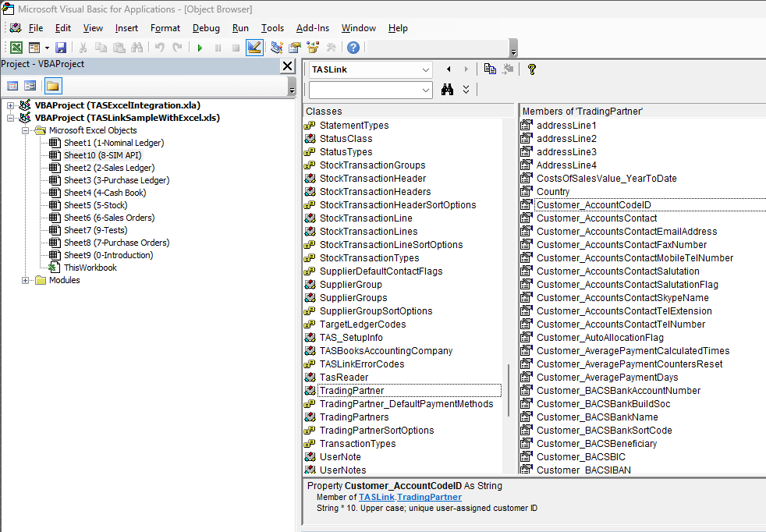
Task: Click the TASLink link in details pane
Action: coord(376,497)
